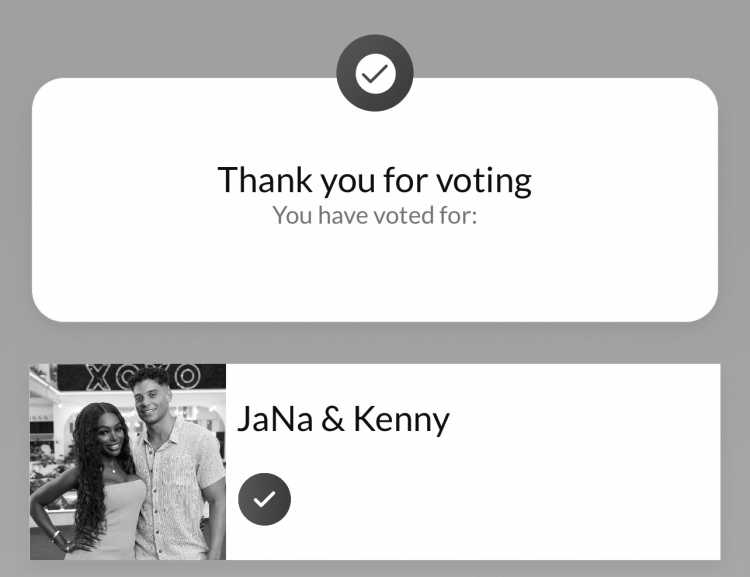Viewport: 750px width, 577px height.
Task: Select the JaNa & Kenny couple name
Action: 343,419
